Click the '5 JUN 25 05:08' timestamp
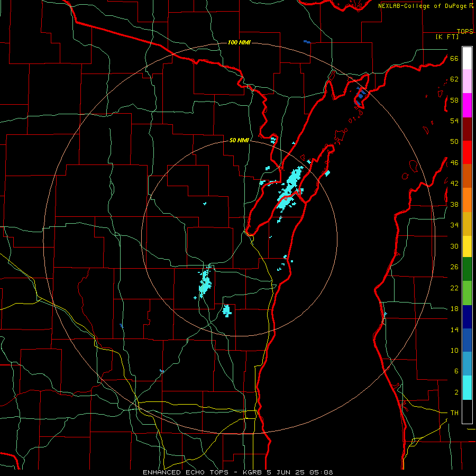476x476 pixels. pyautogui.click(x=300, y=472)
